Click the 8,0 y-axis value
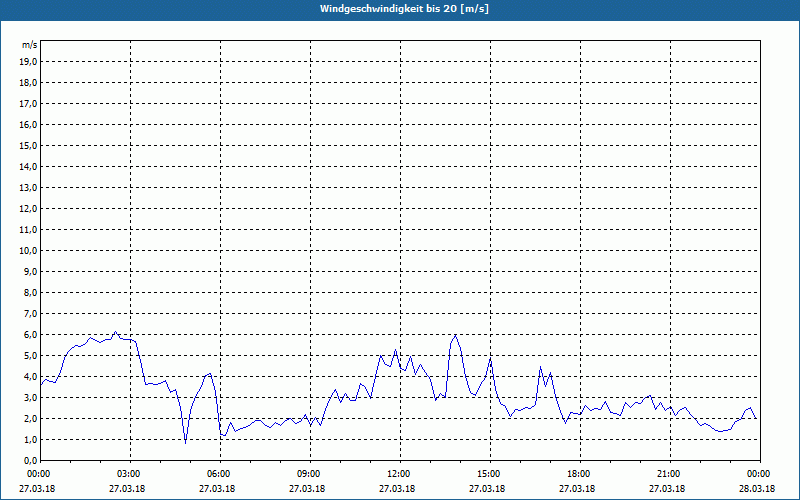The height and width of the screenshot is (500, 800). pyautogui.click(x=30, y=292)
